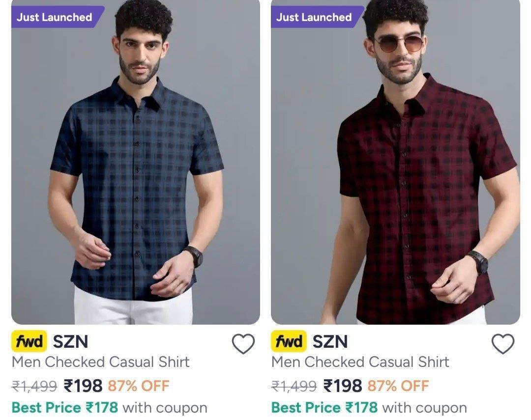The width and height of the screenshot is (531, 420).
Task: Tap 87% OFF label on blue shirt
Action: pos(139,386)
